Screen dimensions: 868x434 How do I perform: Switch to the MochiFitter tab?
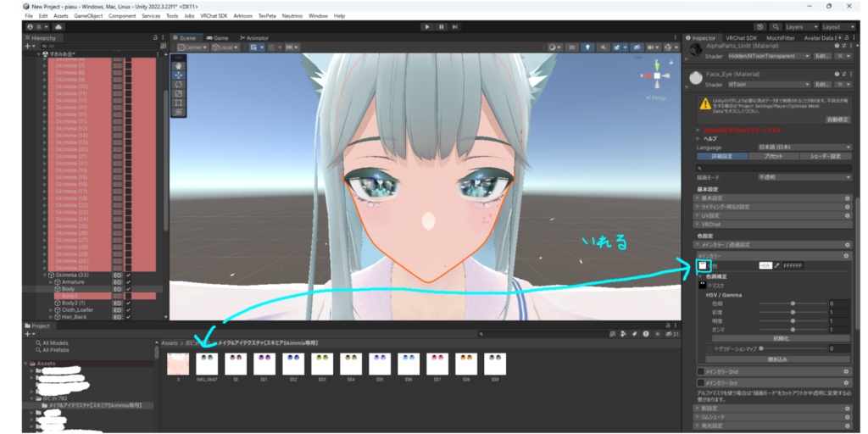pyautogui.click(x=781, y=37)
